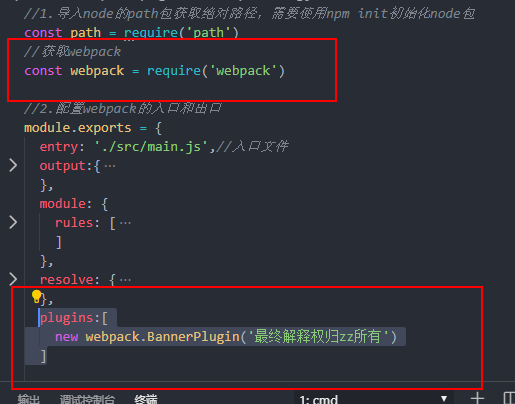The image size is (515, 404).
Task: Click the 'const path' variable name
Action: tap(85, 33)
